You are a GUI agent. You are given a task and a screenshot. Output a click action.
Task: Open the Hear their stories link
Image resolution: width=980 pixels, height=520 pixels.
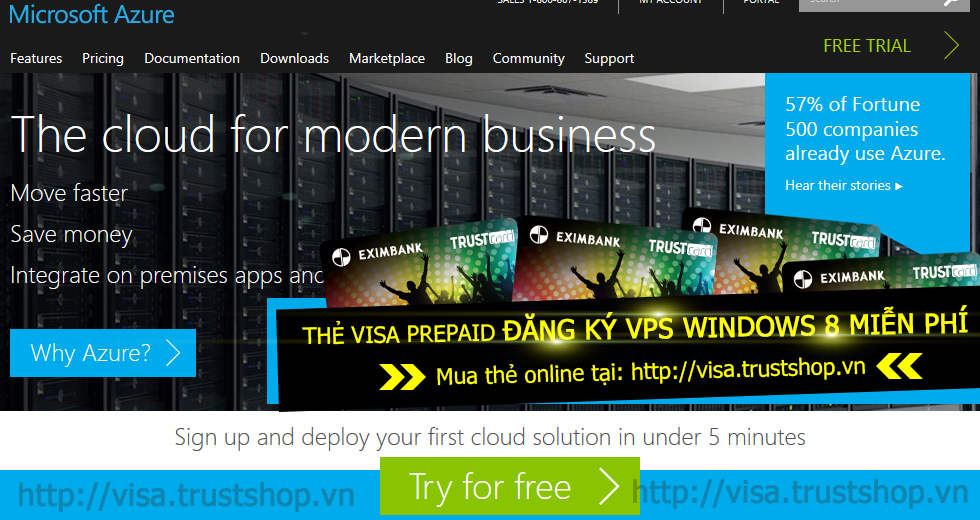coord(844,186)
